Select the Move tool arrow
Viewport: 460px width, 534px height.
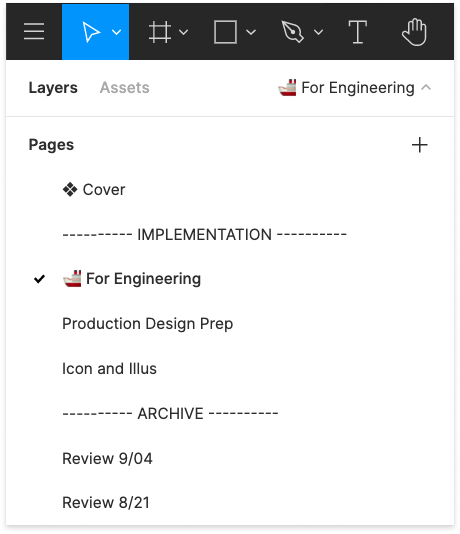(x=91, y=32)
